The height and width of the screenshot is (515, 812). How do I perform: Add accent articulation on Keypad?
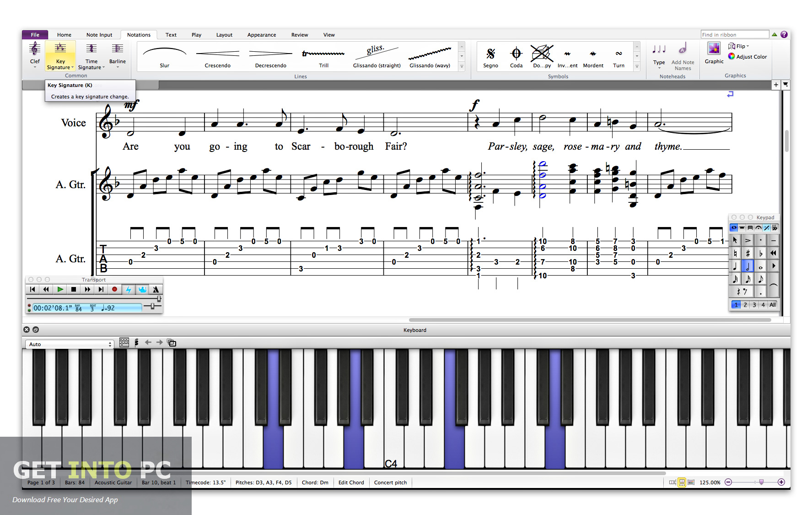pyautogui.click(x=747, y=240)
